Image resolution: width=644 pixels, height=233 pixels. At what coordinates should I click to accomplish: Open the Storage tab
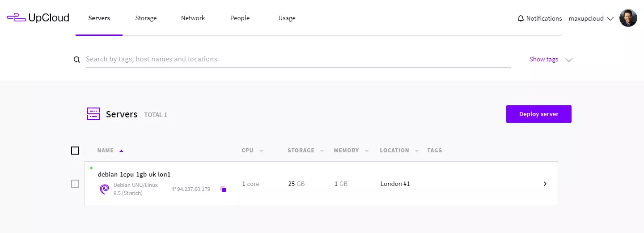(146, 18)
